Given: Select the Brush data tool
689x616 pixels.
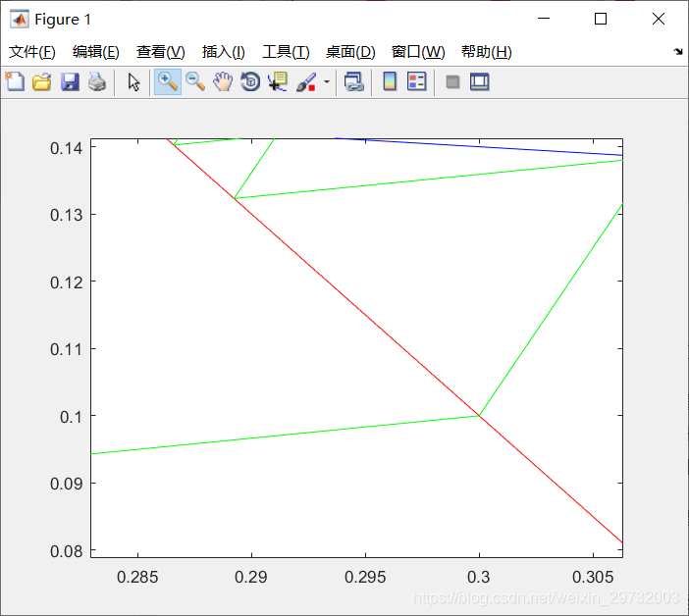Looking at the screenshot, I should pyautogui.click(x=306, y=82).
